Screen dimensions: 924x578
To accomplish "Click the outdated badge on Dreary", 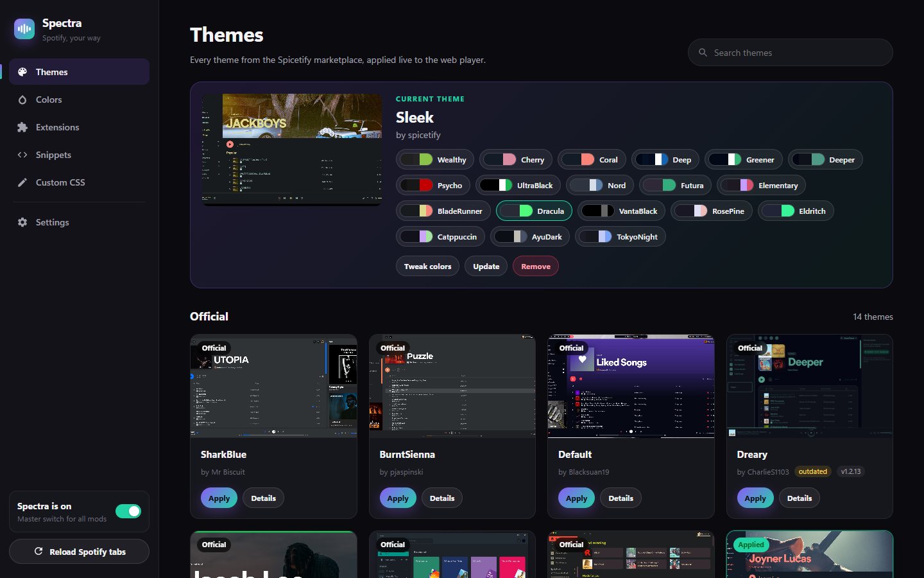I will pos(812,471).
